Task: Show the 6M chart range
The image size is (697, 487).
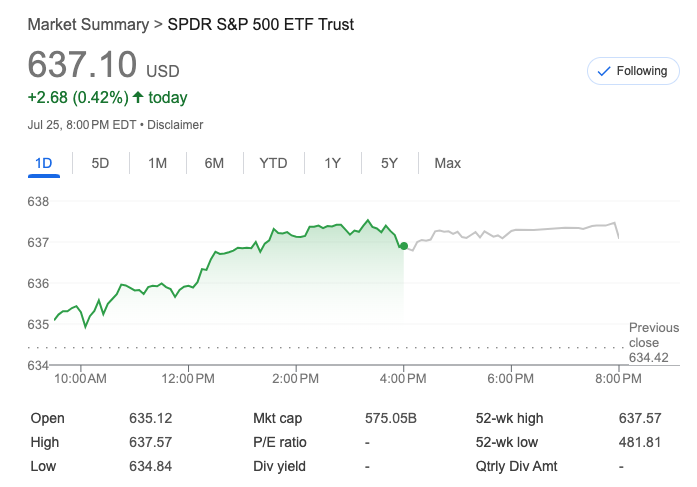Action: [x=214, y=163]
